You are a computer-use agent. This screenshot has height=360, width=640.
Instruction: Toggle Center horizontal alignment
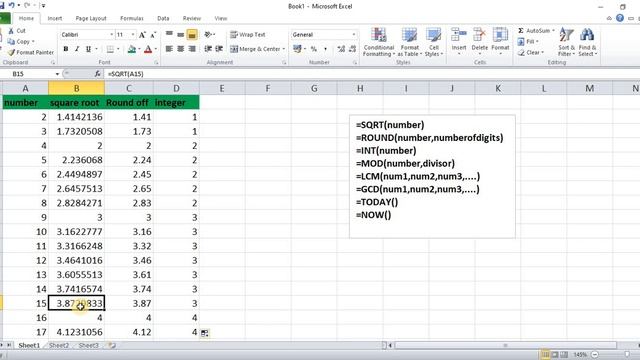click(x=180, y=49)
